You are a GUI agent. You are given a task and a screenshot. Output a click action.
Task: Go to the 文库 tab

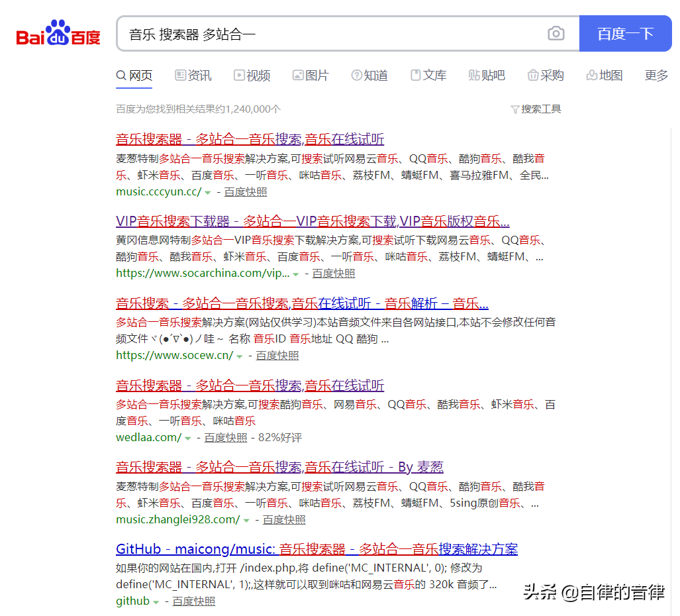click(428, 76)
